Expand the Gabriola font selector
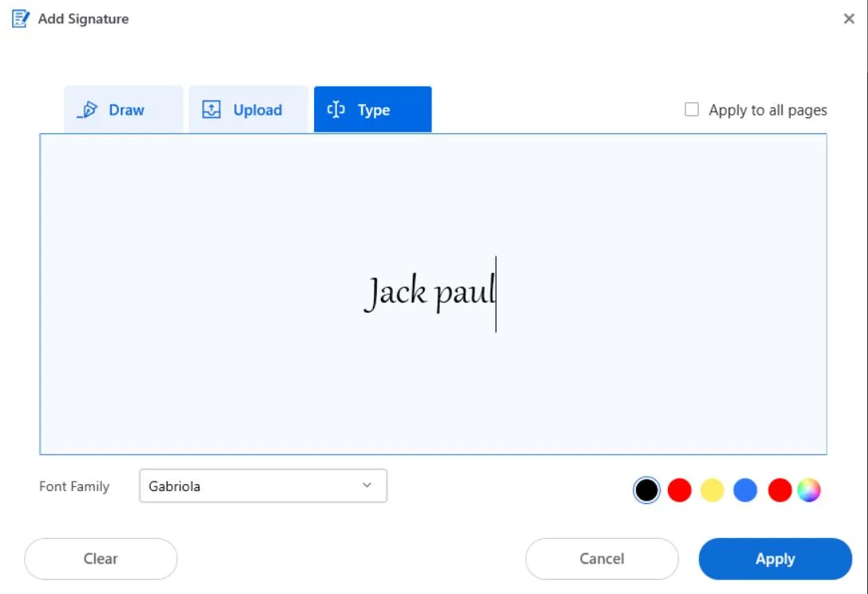868x594 pixels. [263, 486]
